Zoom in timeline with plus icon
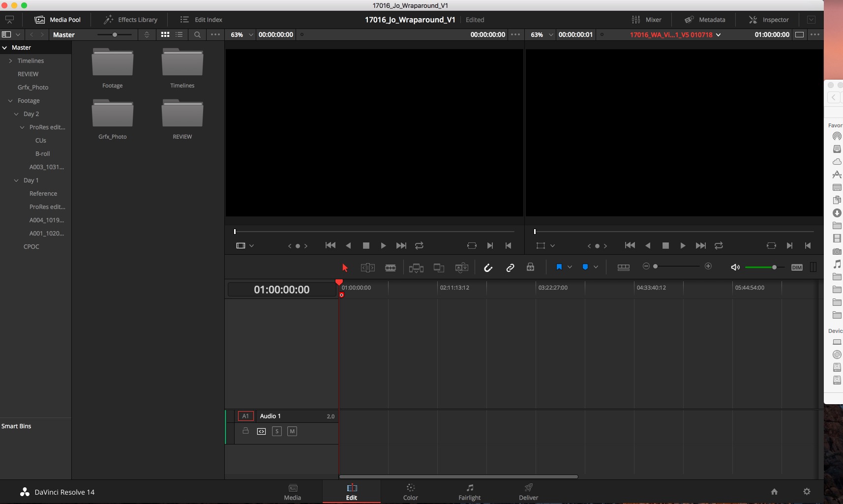 click(708, 266)
